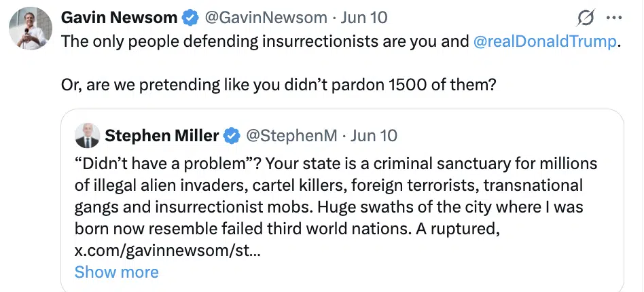This screenshot has height=292, width=644.
Task: Open the @realDonaldTrump mention link
Action: (x=545, y=41)
